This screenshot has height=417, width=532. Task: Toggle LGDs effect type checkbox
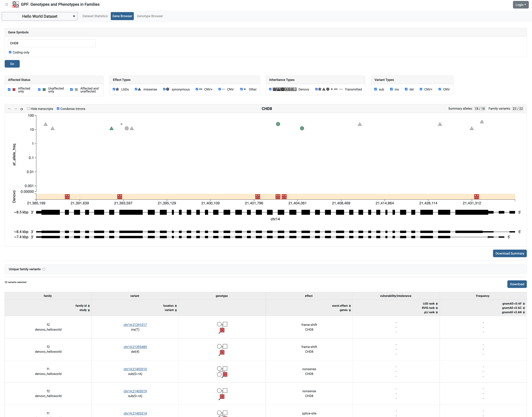tap(114, 89)
